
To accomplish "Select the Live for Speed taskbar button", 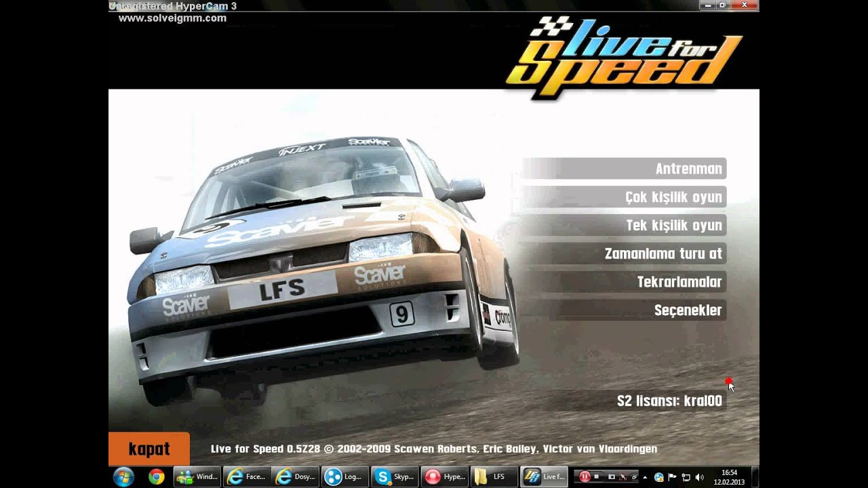I will [x=545, y=476].
